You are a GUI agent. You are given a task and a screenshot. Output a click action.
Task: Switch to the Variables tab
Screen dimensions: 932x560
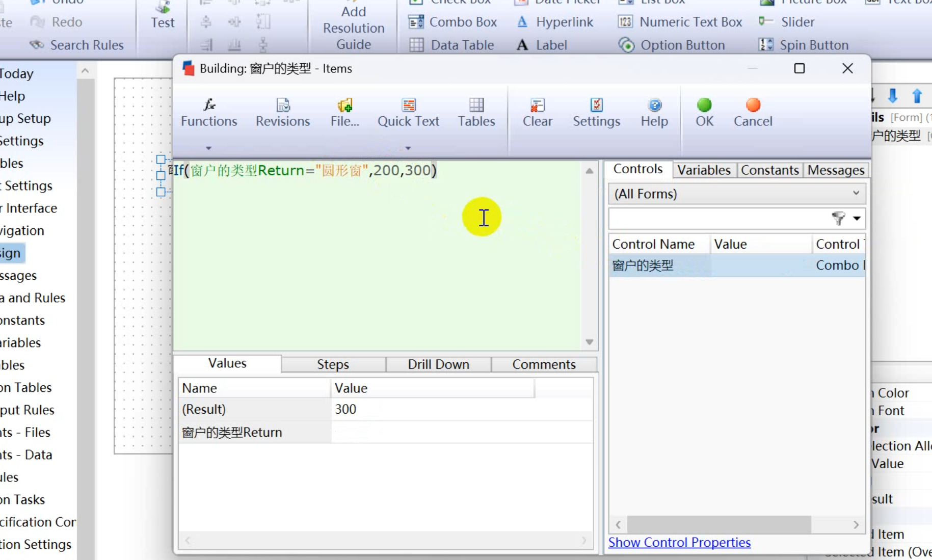coord(704,170)
